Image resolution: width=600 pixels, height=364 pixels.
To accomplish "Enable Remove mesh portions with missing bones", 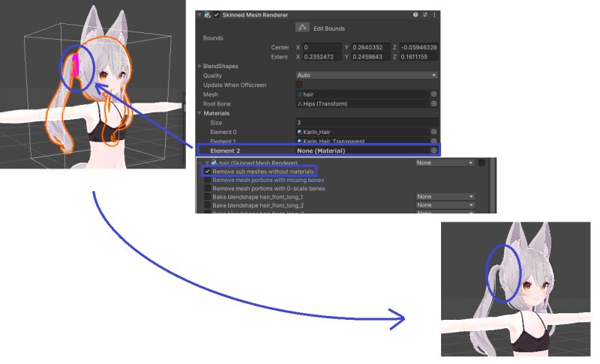I will [x=208, y=180].
